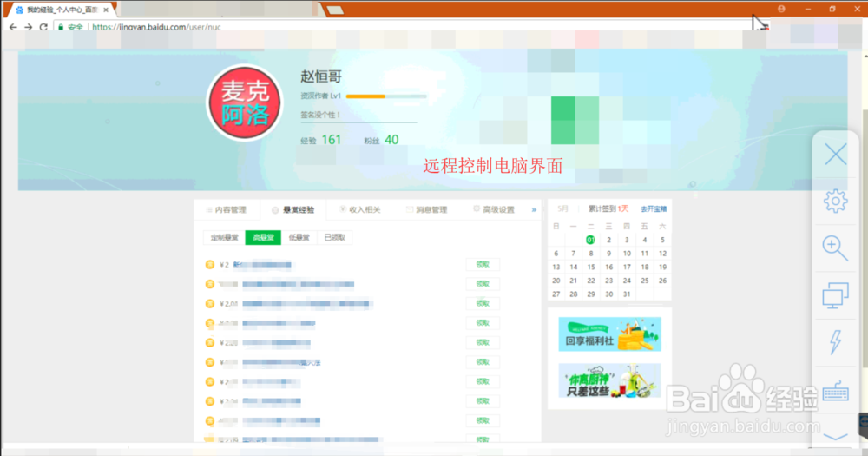Open the 回享福利社 banner
The height and width of the screenshot is (456, 868).
[x=609, y=334]
